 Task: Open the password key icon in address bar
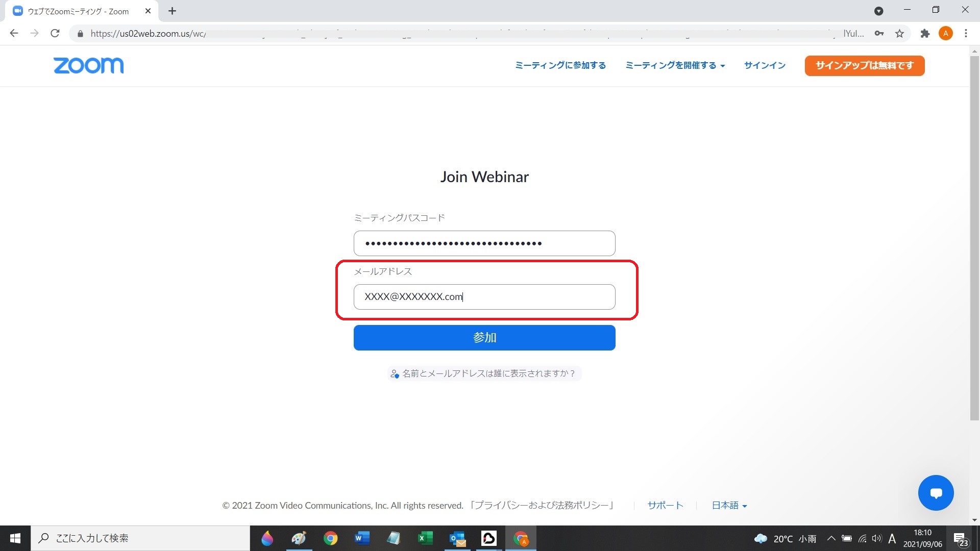tap(879, 34)
